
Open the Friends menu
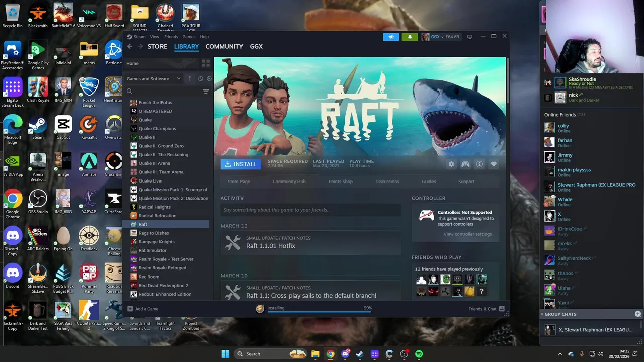click(171, 37)
